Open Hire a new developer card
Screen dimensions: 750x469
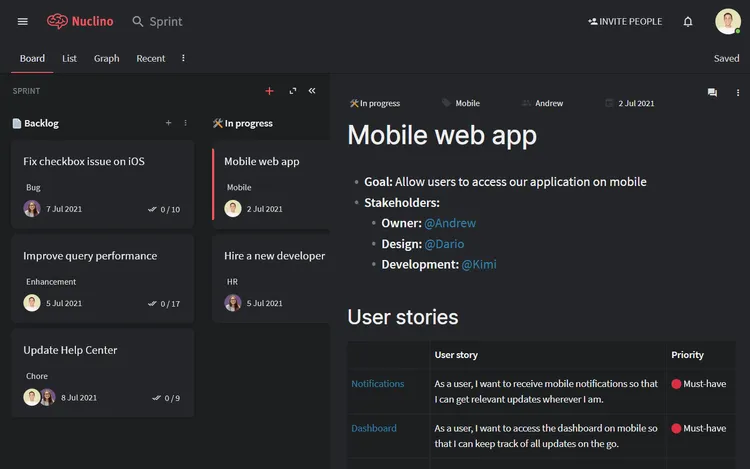point(271,278)
